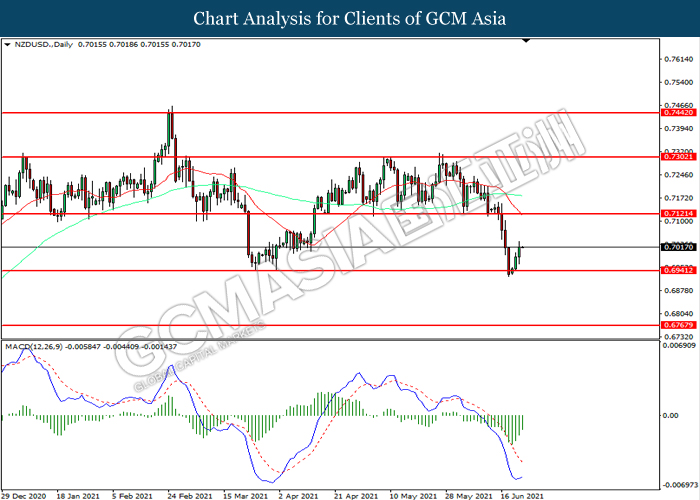
Task: Click the 16 Jun 2021 date label
Action: tap(521, 494)
